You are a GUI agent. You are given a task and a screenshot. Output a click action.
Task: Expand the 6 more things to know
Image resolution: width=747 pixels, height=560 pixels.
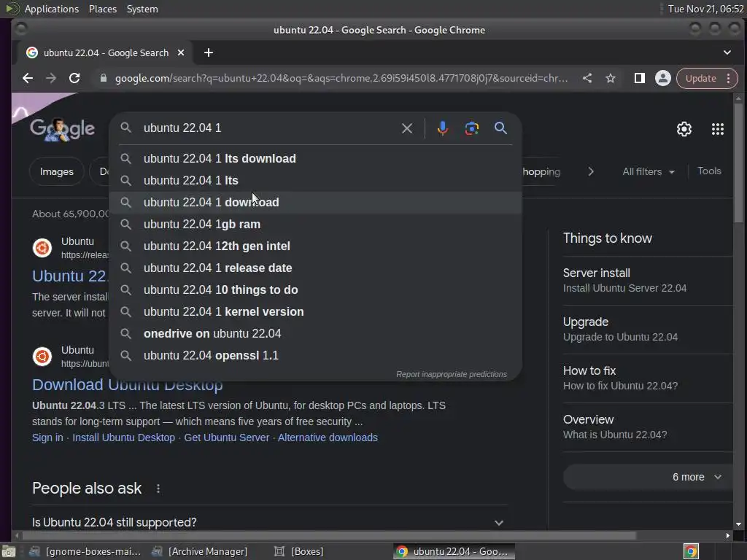tap(649, 477)
